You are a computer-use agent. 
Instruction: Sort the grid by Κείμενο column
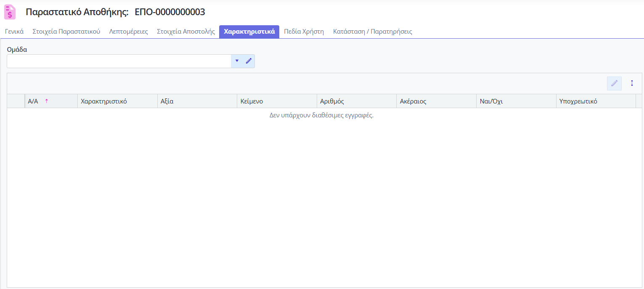click(252, 101)
